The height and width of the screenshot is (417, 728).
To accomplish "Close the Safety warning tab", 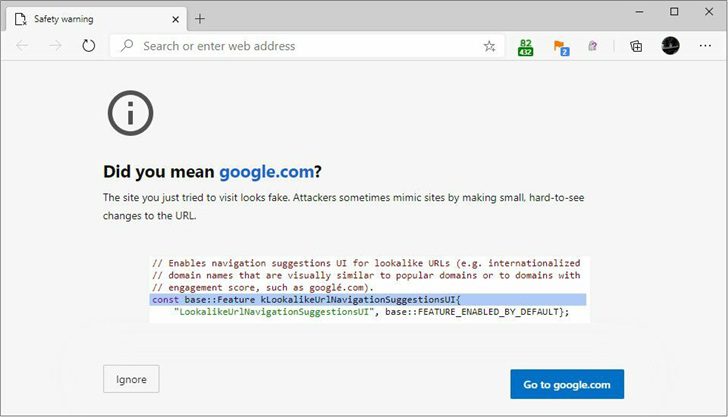I will point(175,18).
